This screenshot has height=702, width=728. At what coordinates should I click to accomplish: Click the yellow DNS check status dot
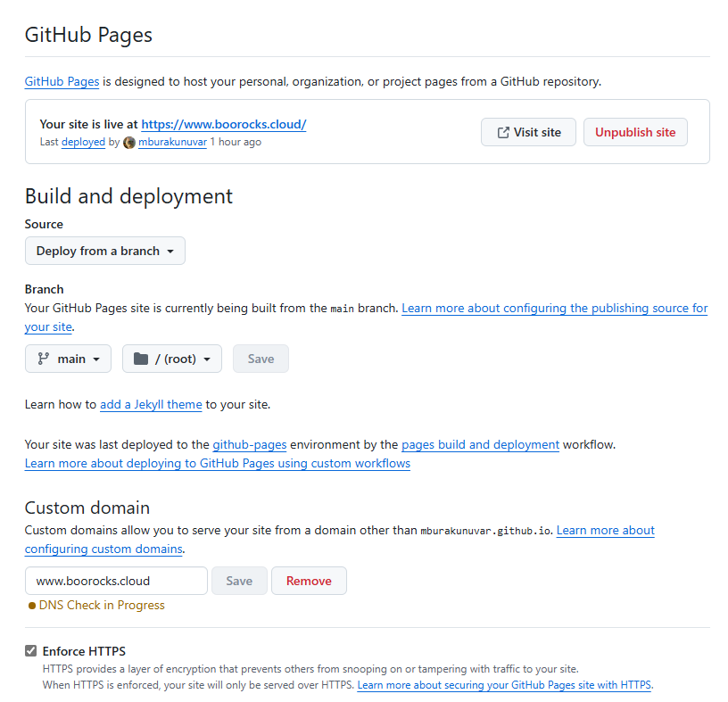(30, 605)
